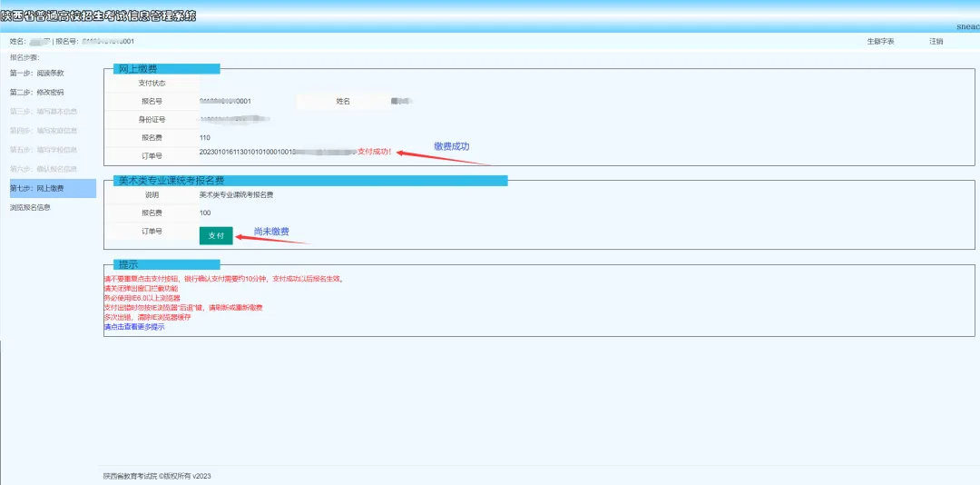The image size is (980, 485).
Task: Click the 陕西省教育考试院 footer copyright text
Action: tap(157, 476)
